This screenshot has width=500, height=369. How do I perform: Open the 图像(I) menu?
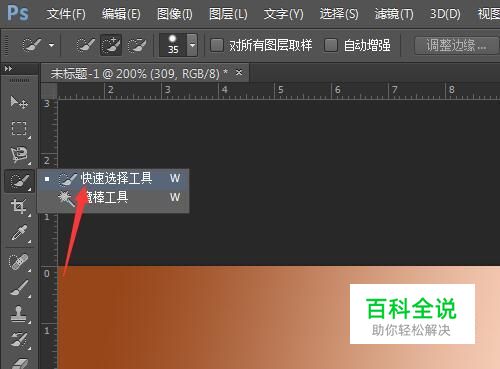coord(175,14)
